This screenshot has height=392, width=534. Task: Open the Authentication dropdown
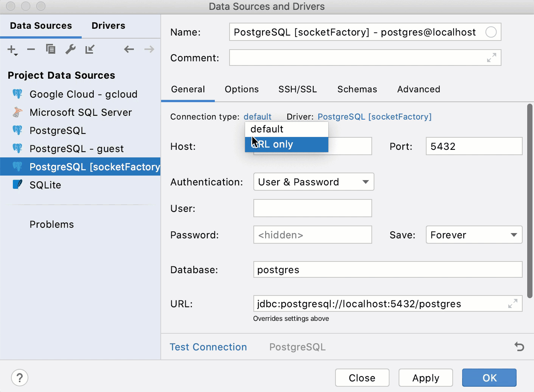pos(314,182)
